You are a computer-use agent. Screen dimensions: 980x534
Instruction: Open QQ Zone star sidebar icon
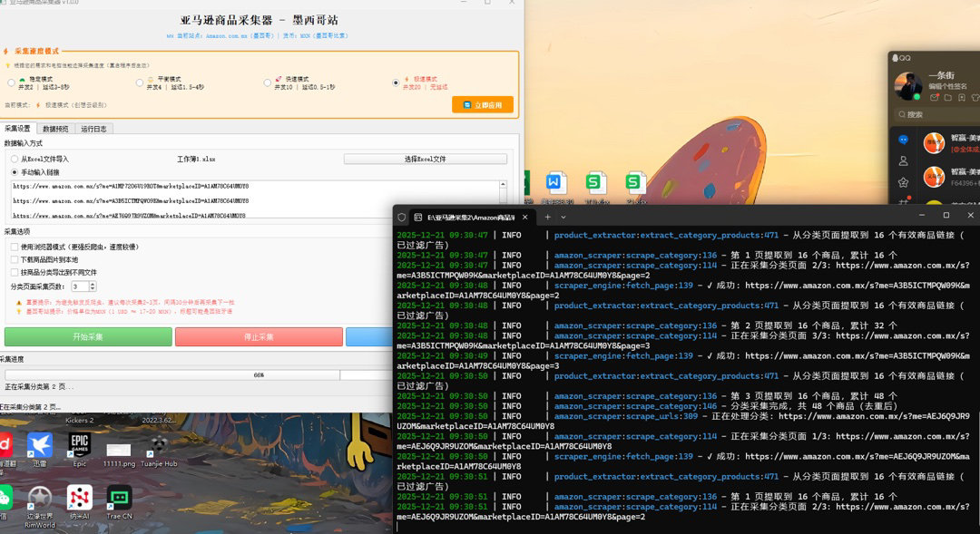pos(903,182)
